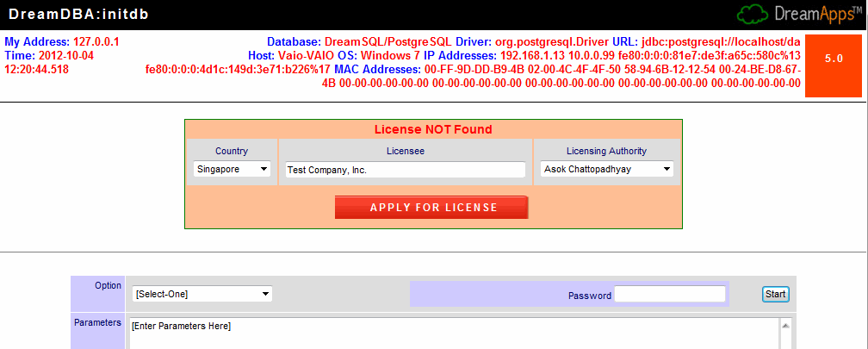The height and width of the screenshot is (349, 868).
Task: Click the My Address 127.0.0.1 text
Action: click(62, 41)
